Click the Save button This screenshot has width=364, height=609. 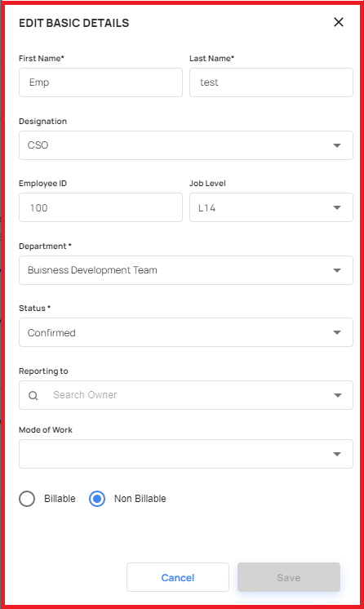tap(289, 577)
